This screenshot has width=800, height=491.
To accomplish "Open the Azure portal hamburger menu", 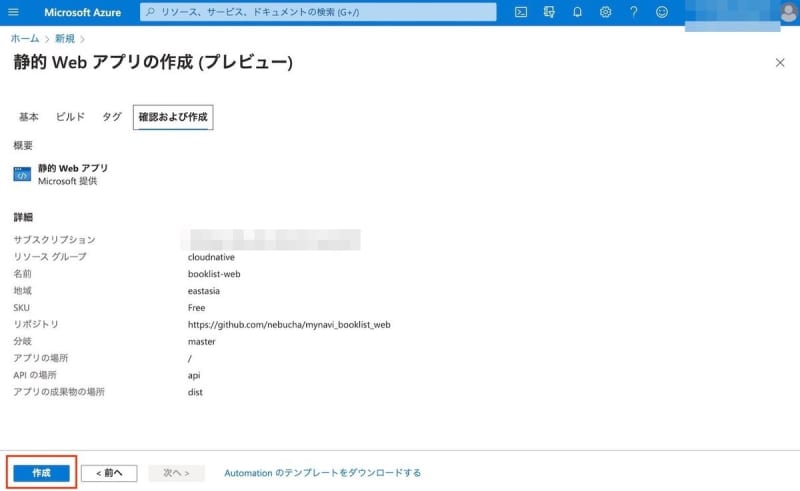I will (13, 12).
